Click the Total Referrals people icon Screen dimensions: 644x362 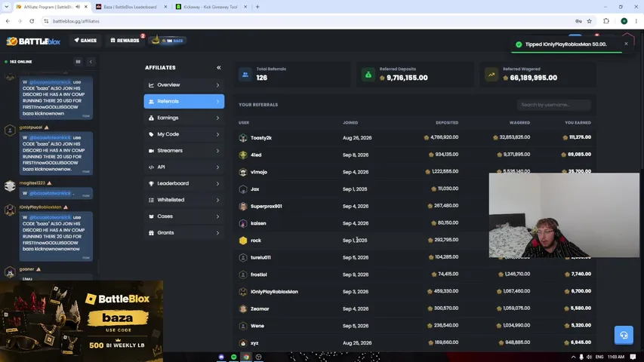[x=245, y=75]
